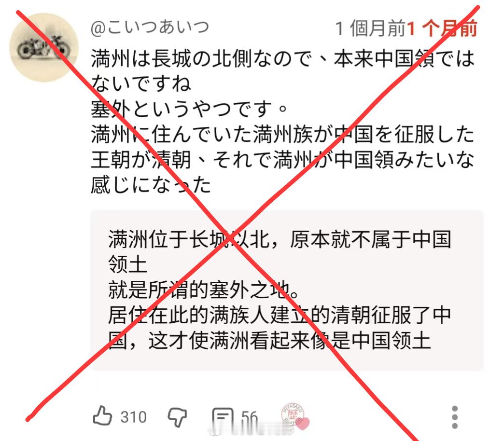Select translated line 居住在此的满族人建立的清朝

pos(238,315)
